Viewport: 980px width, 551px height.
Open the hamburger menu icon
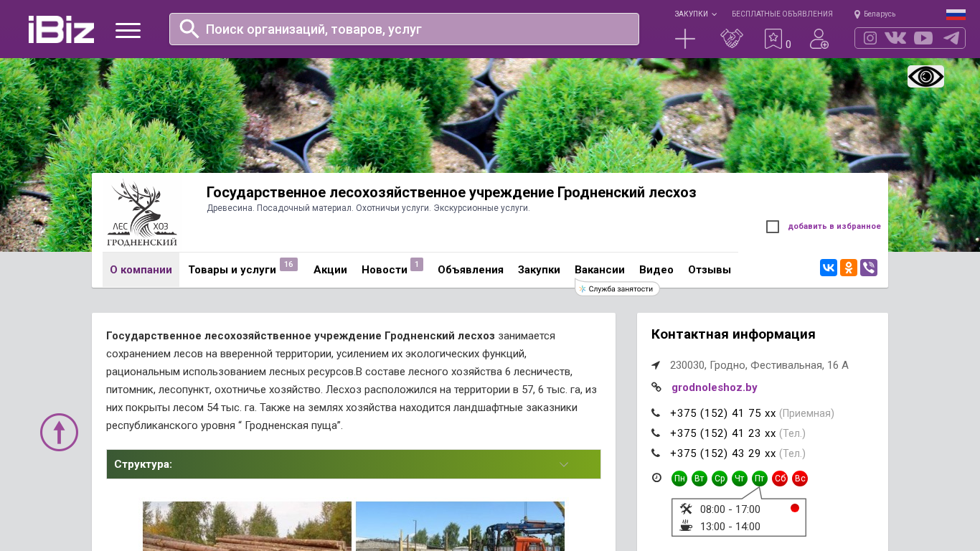click(128, 30)
